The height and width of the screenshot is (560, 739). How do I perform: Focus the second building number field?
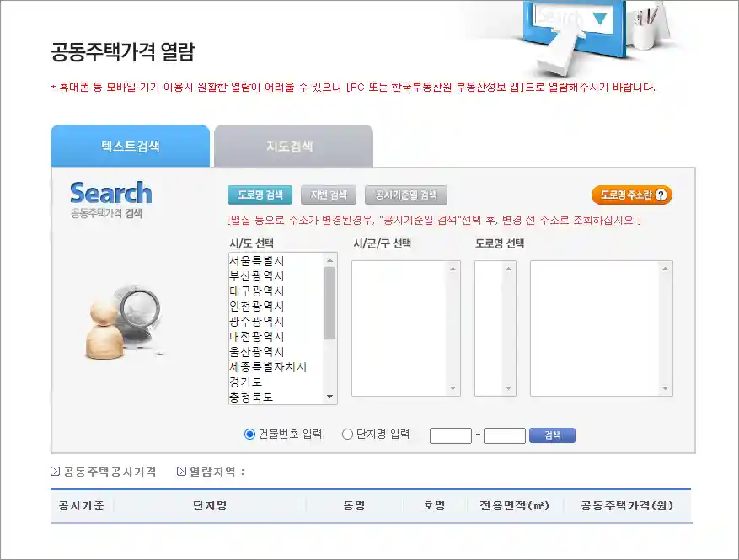click(x=504, y=435)
